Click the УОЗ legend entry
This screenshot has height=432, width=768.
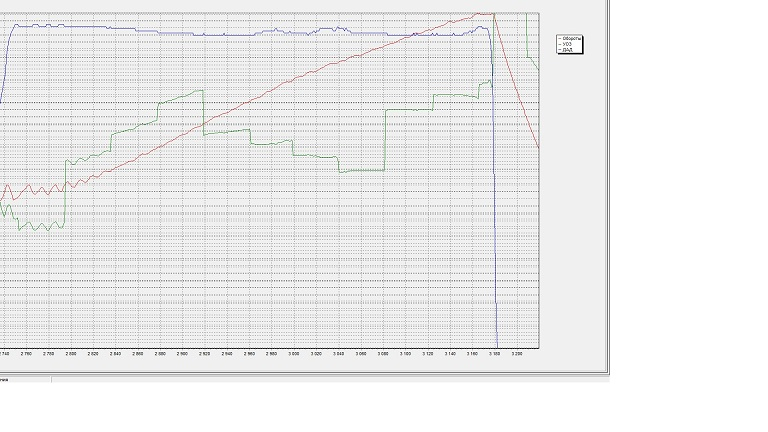coord(565,44)
